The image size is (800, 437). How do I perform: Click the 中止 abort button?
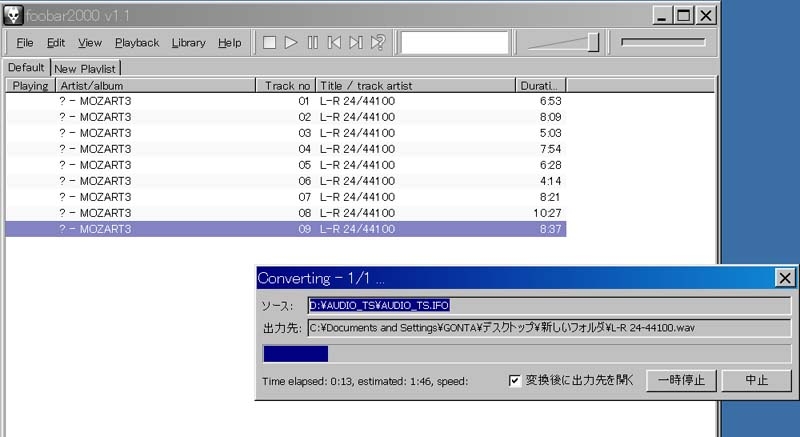[x=757, y=380]
